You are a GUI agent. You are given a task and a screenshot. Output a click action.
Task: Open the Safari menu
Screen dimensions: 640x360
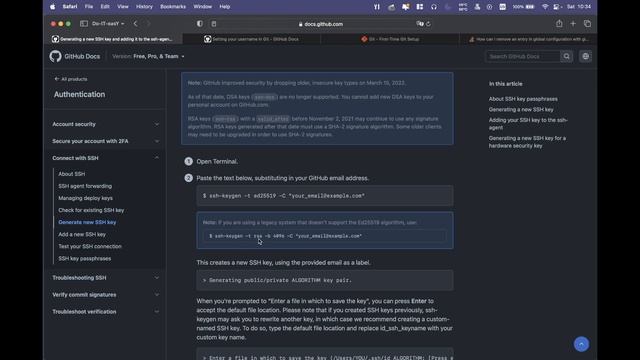(x=70, y=7)
